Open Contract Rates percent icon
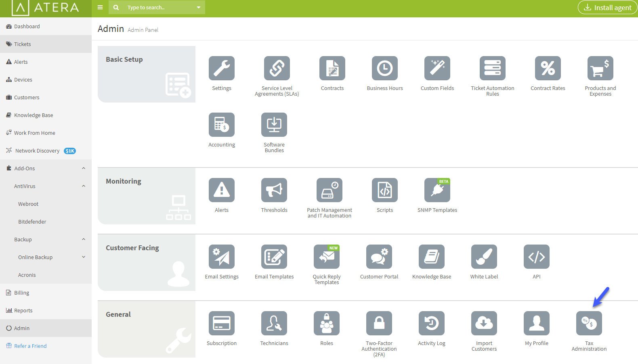The width and height of the screenshot is (638, 364). pyautogui.click(x=548, y=68)
